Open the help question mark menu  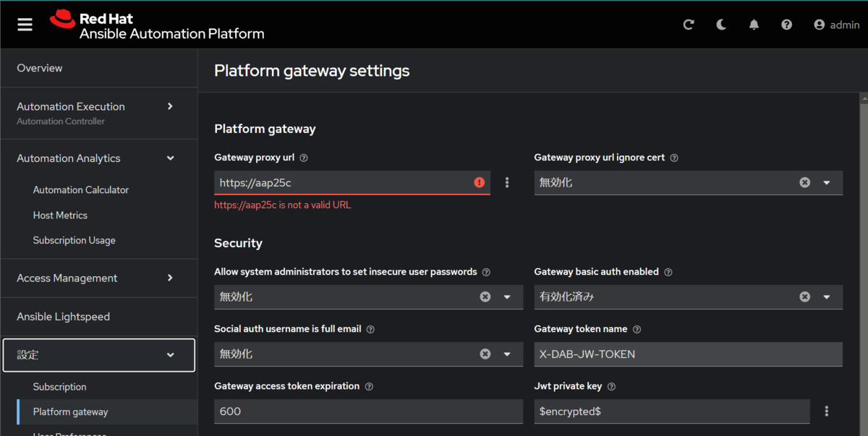coord(786,25)
